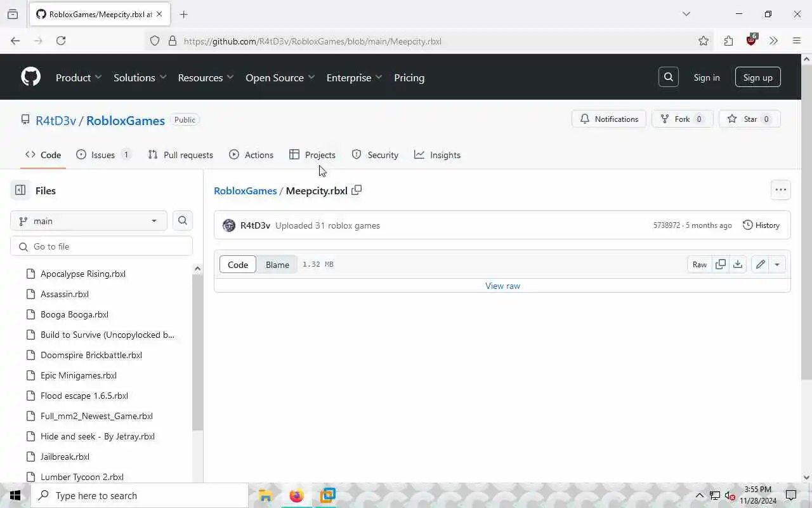Open a new browser tab
812x508 pixels.
184,14
